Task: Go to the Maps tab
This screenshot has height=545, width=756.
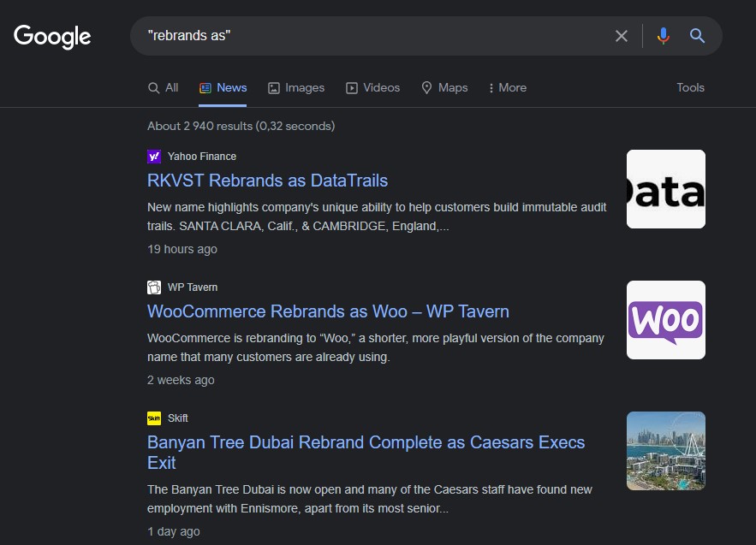Action: pyautogui.click(x=444, y=87)
